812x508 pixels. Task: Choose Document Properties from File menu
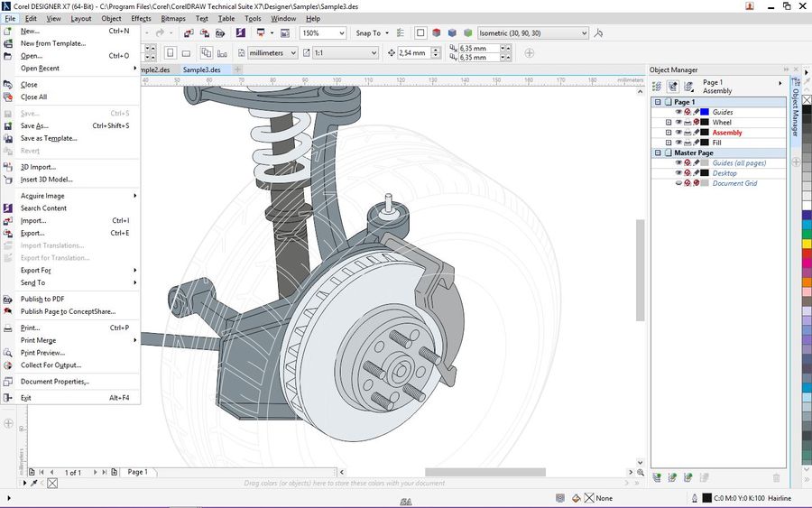(x=54, y=382)
